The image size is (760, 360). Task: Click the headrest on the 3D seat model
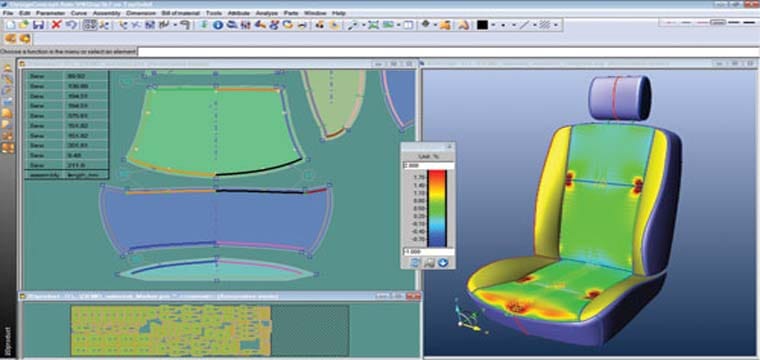click(620, 98)
